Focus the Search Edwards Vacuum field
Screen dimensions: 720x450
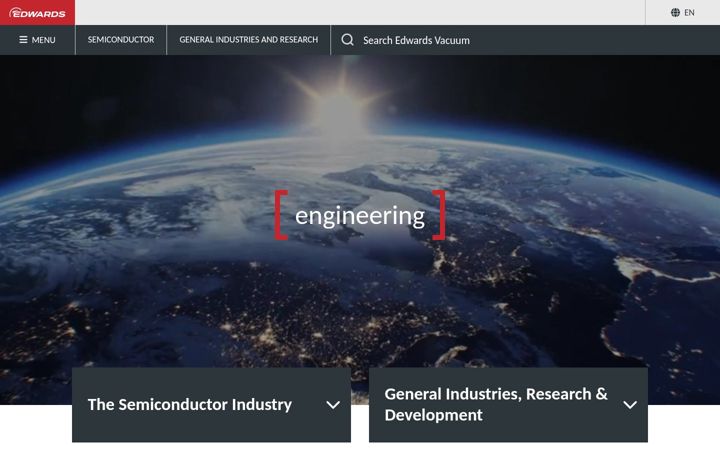pos(416,40)
